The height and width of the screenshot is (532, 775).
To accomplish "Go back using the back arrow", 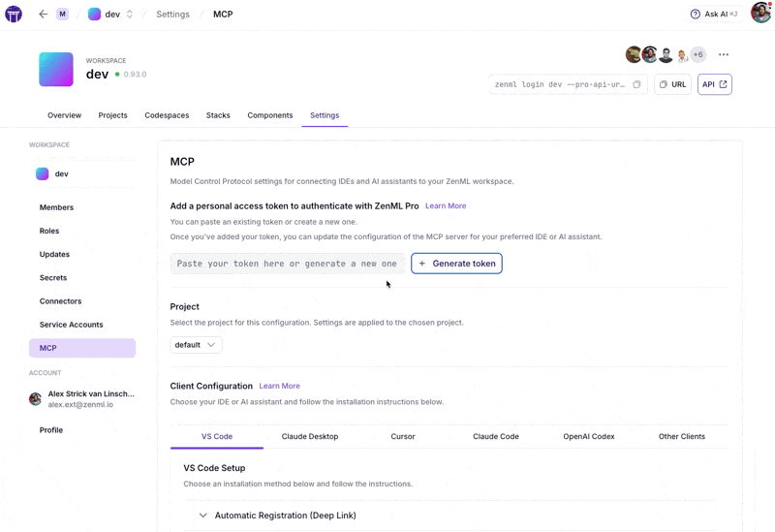I will tap(43, 15).
